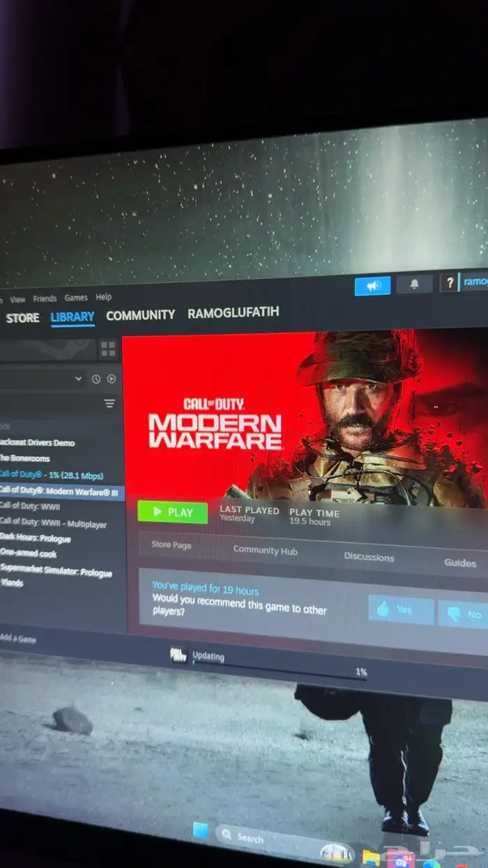
Task: Open the Friends menu
Action: (45, 298)
